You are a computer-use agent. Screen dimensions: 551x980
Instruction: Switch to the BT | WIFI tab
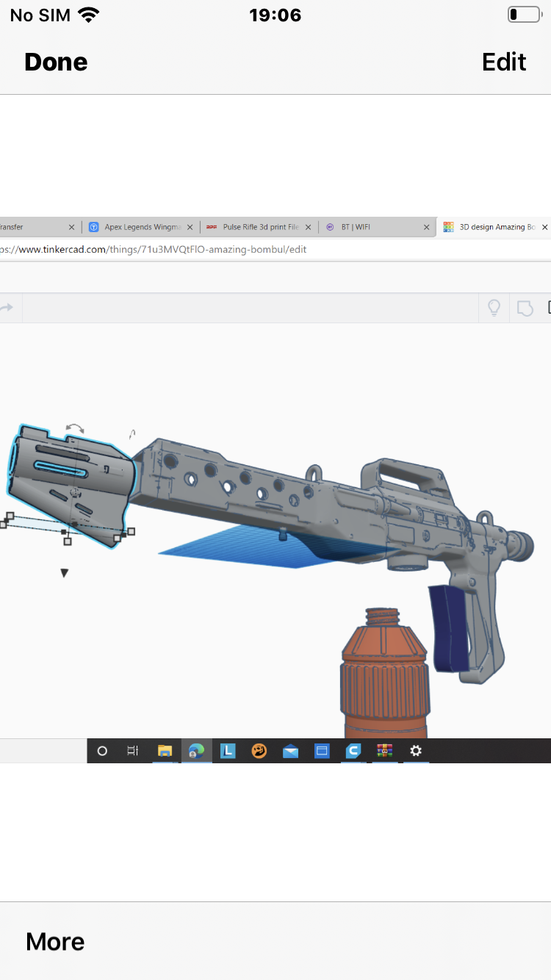[x=378, y=227]
